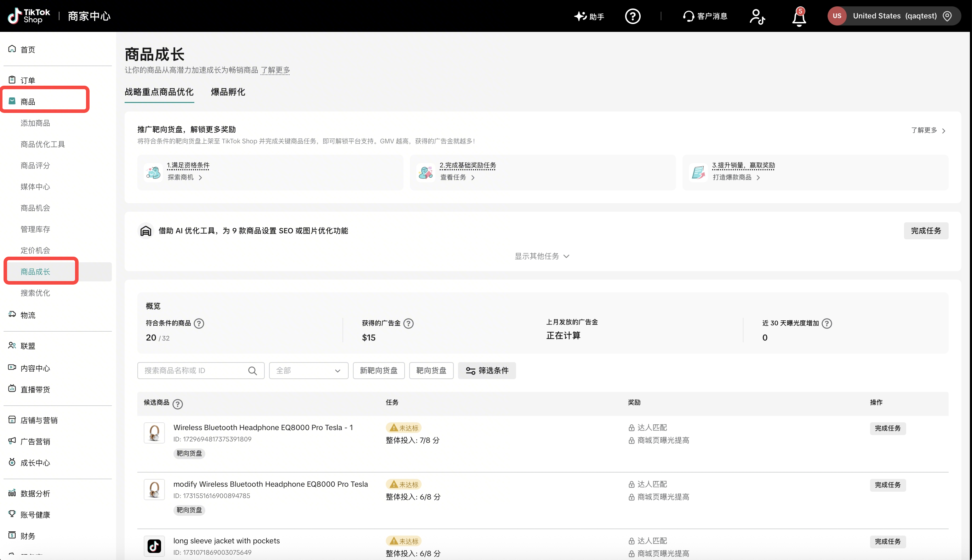Click 完成任务 for AI optimization task

(926, 231)
